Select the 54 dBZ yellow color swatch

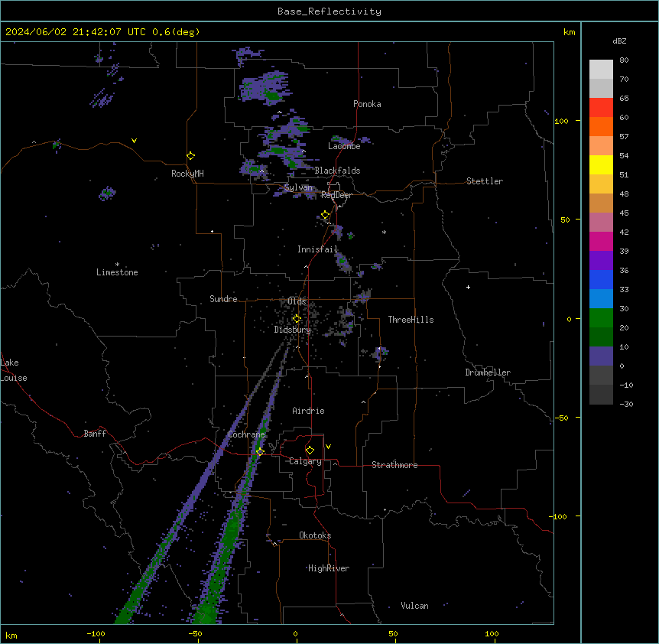(601, 164)
